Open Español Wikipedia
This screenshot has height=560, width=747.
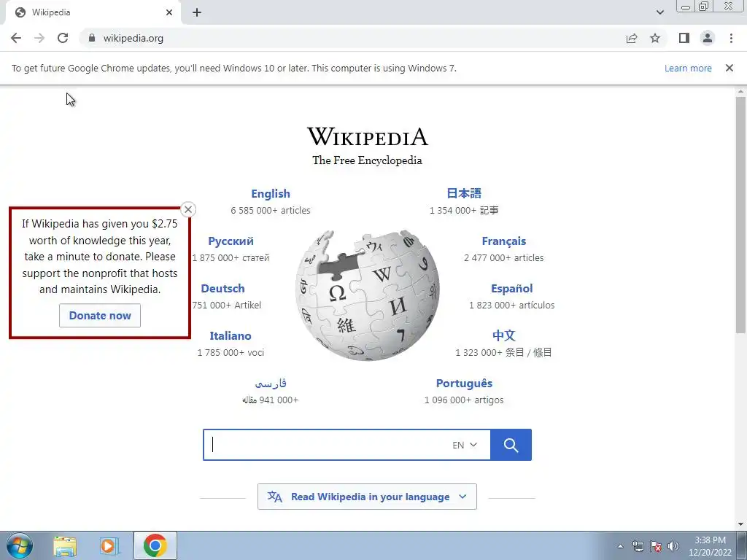coord(511,289)
